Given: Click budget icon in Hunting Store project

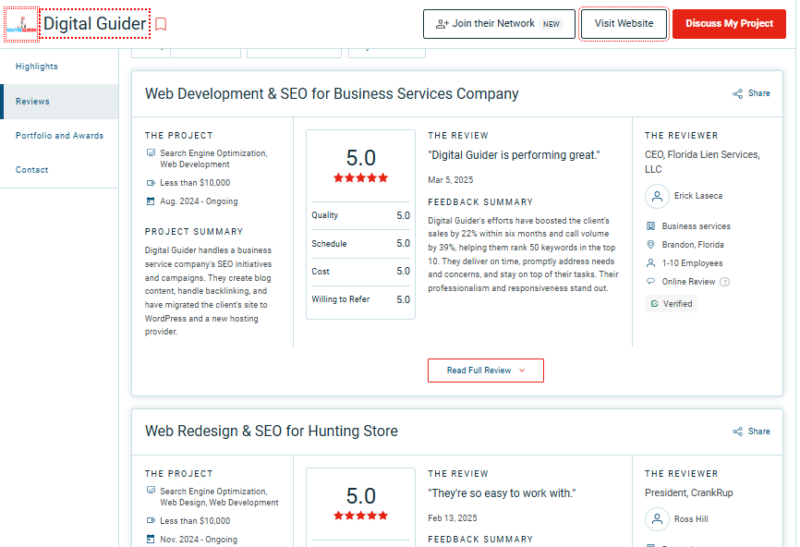Looking at the screenshot, I should (151, 520).
